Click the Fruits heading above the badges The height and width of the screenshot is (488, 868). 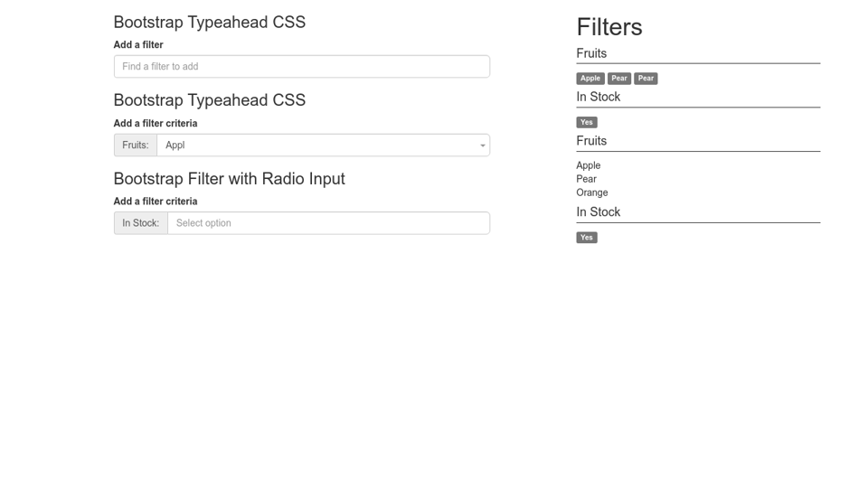coord(591,54)
